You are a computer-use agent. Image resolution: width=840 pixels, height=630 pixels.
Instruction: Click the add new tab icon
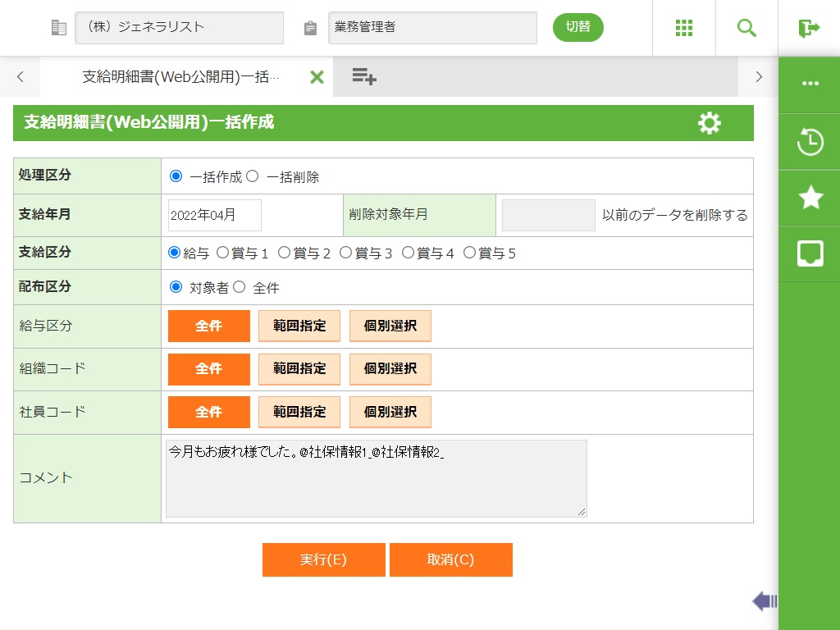[x=364, y=77]
